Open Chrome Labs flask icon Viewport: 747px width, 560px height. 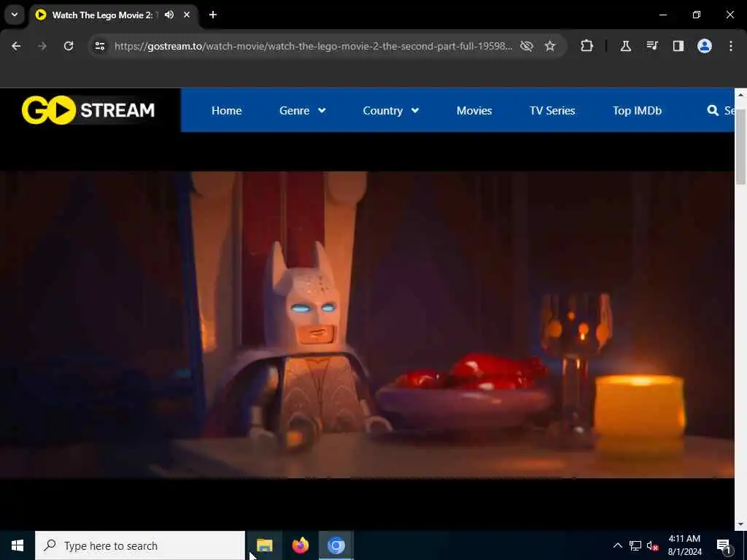tap(625, 46)
